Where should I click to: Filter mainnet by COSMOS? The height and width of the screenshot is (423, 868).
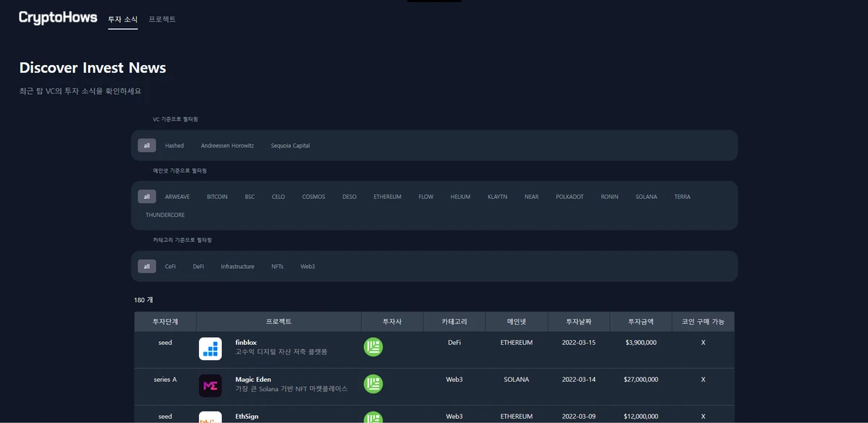pos(314,197)
